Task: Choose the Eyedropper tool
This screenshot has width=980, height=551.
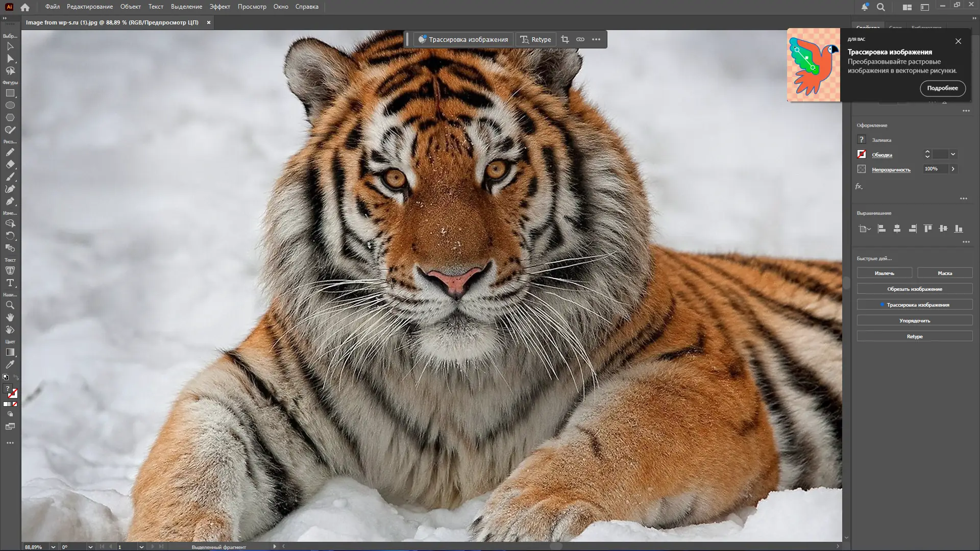Action: point(10,365)
